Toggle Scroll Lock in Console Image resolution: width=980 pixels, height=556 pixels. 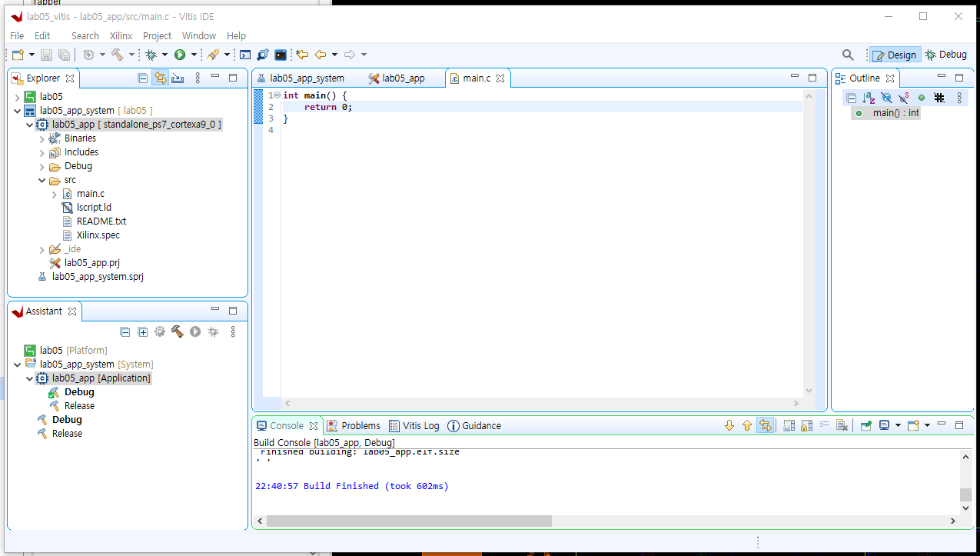806,425
